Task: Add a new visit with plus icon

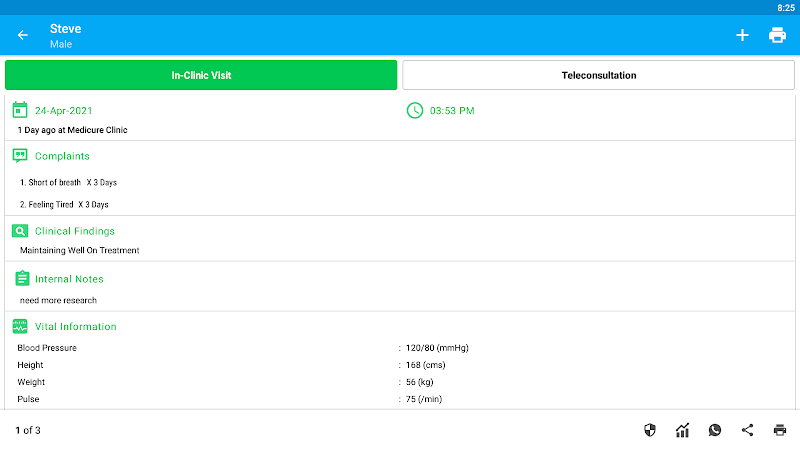Action: tap(742, 35)
